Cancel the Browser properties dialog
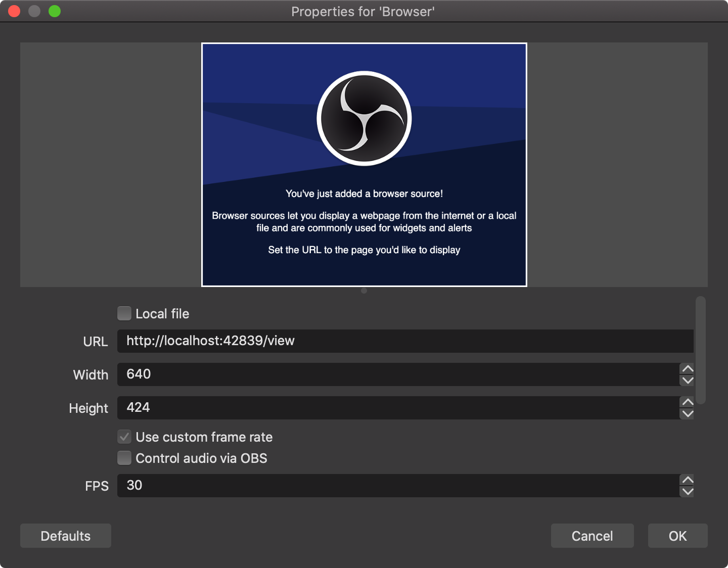Image resolution: width=728 pixels, height=568 pixels. point(592,536)
